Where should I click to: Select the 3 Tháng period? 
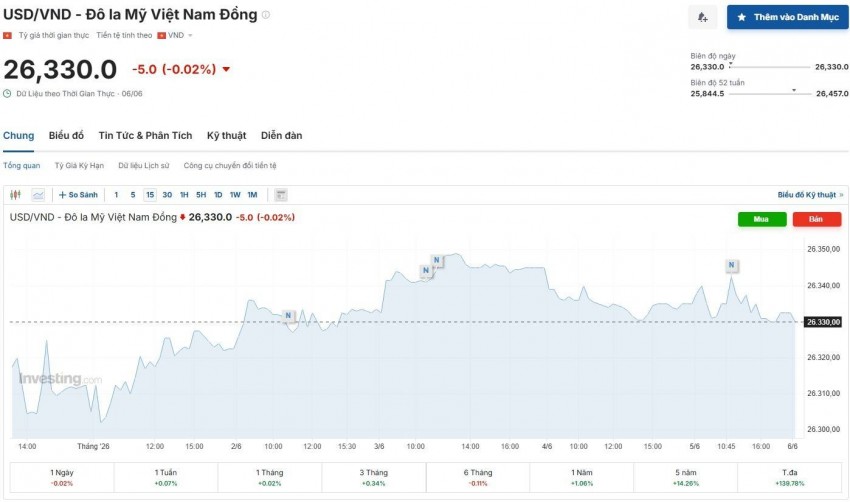pyautogui.click(x=374, y=477)
